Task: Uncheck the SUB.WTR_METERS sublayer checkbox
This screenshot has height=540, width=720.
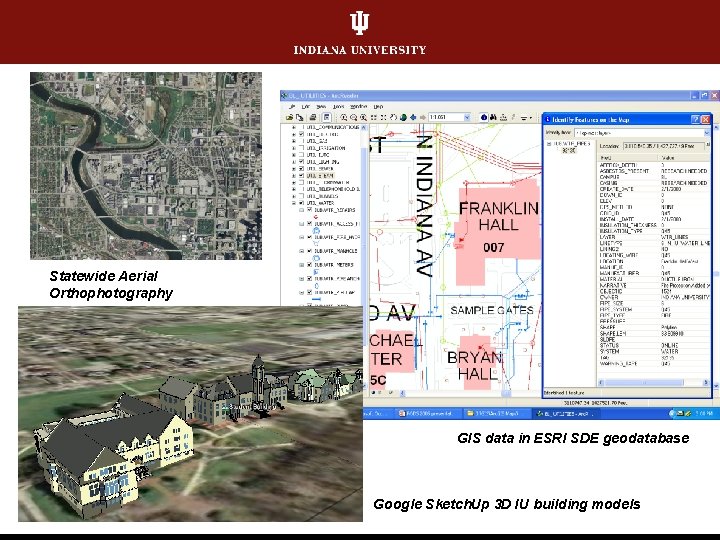Action: pos(309,264)
